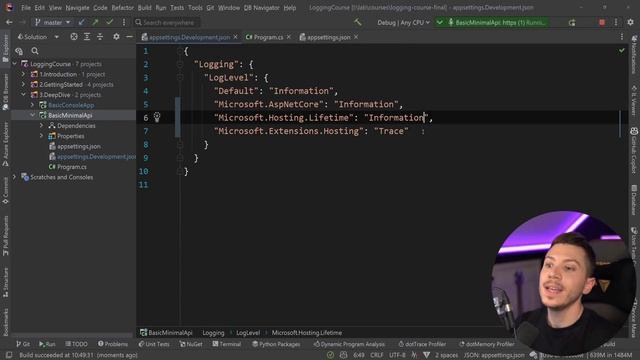Open the Git menu
This screenshot has height=360, width=640.
pos(210,8)
